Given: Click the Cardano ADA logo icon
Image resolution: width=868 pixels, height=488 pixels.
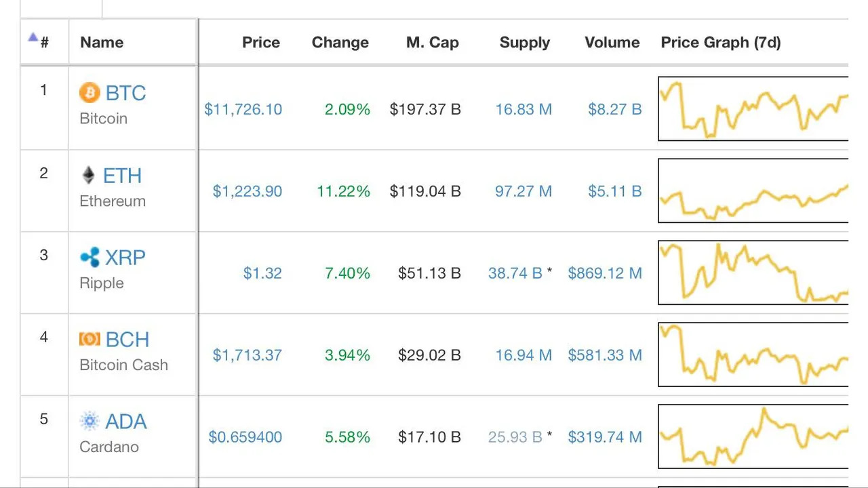Looking at the screenshot, I should point(90,421).
